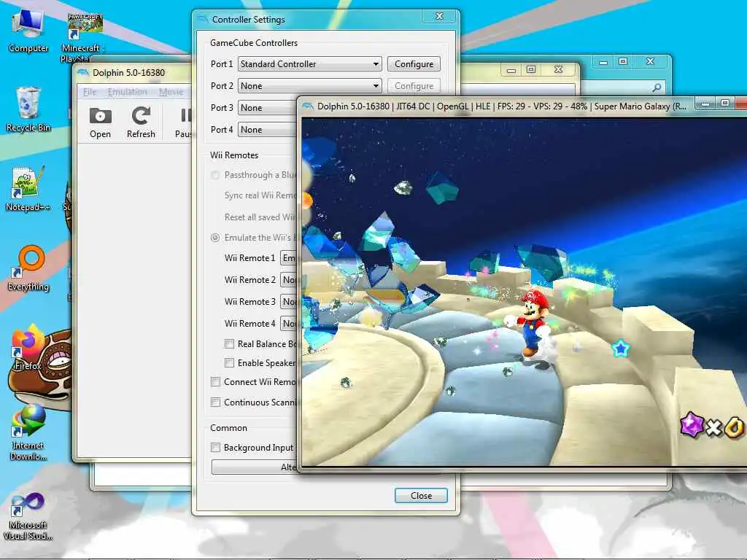Click Close button in Controller Settings

click(x=421, y=496)
